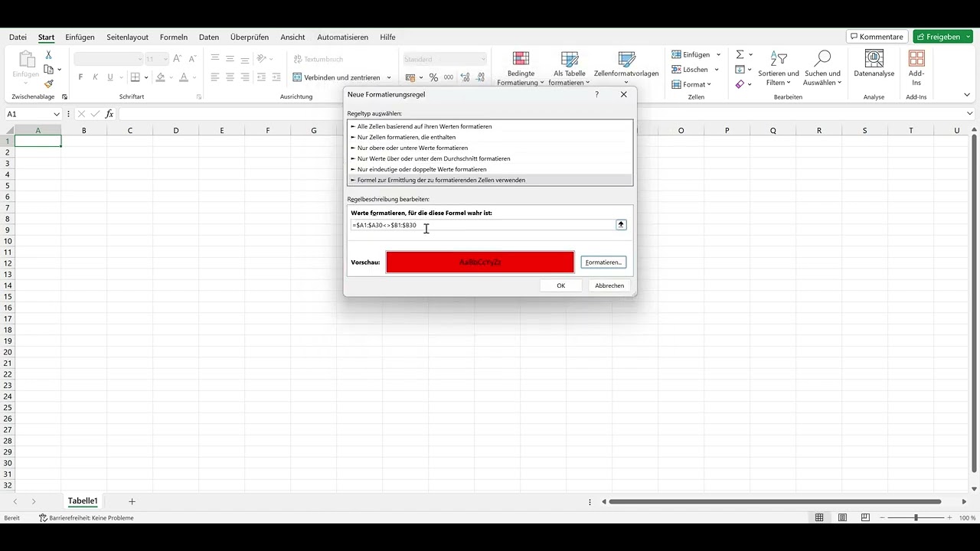Image resolution: width=980 pixels, height=551 pixels.
Task: Click the cell borders icon
Action: [135, 77]
